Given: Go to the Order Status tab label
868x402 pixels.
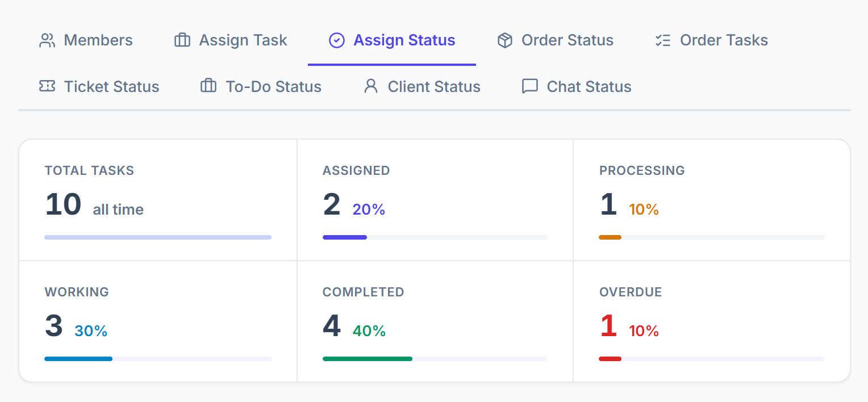Looking at the screenshot, I should [567, 40].
